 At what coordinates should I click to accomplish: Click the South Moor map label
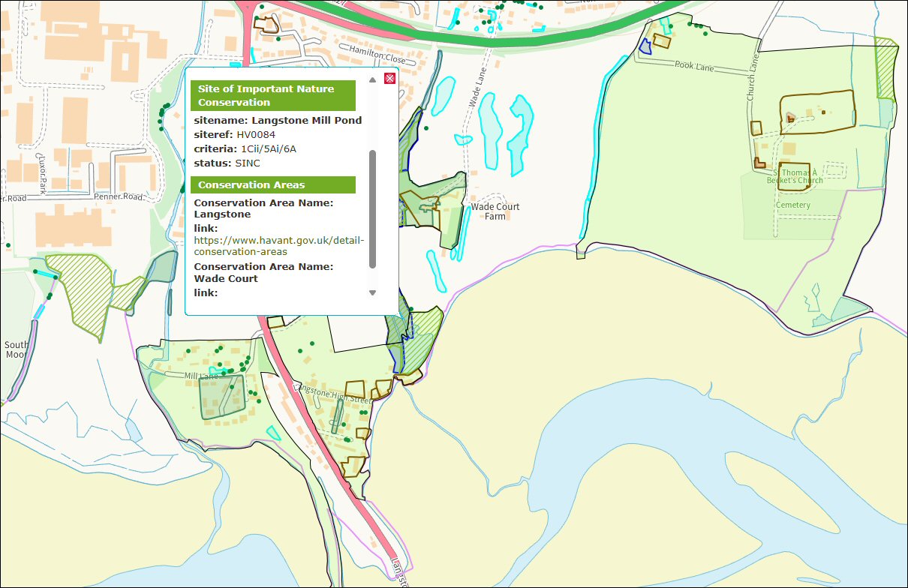coord(16,350)
